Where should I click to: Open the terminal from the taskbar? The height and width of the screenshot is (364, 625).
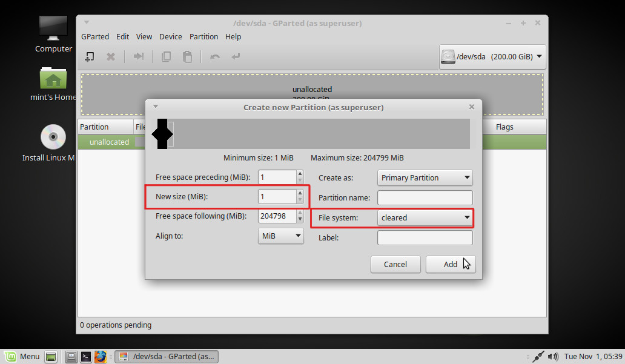tap(86, 357)
